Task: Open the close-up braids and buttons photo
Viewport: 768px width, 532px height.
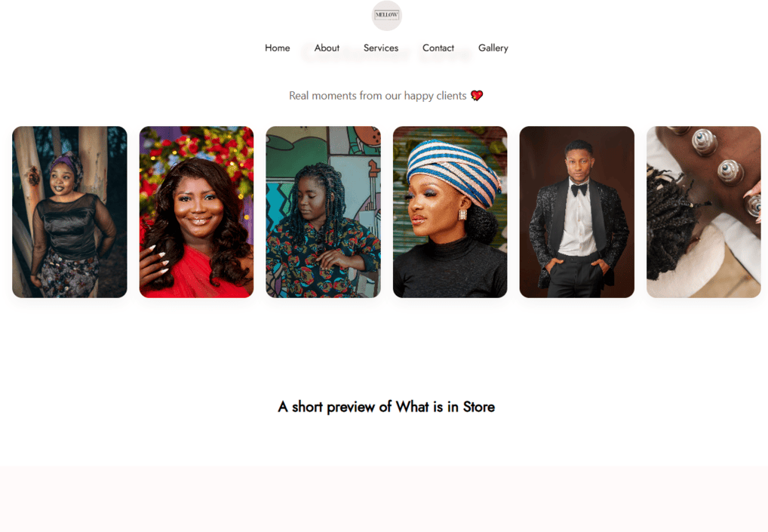Action: [704, 211]
